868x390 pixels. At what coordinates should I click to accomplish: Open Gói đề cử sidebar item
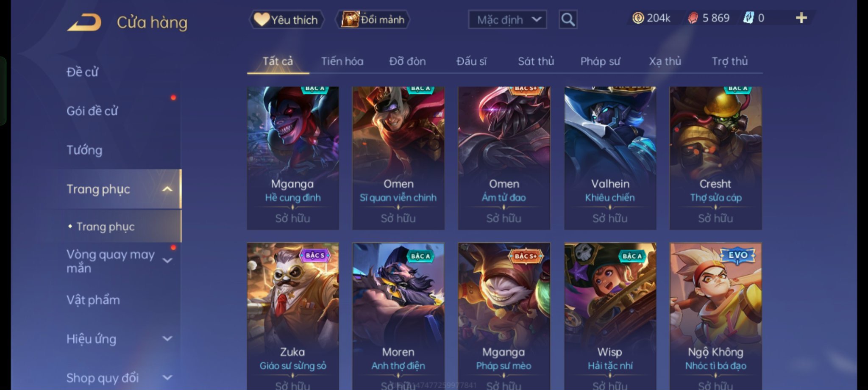(x=92, y=111)
